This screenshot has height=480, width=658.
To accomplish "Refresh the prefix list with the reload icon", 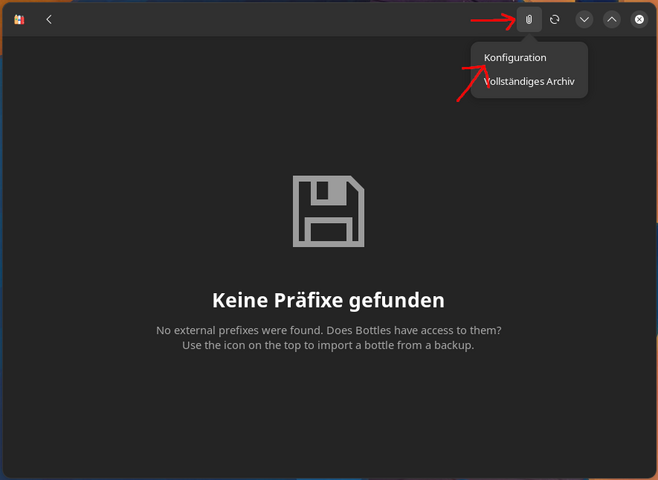I will (x=555, y=20).
